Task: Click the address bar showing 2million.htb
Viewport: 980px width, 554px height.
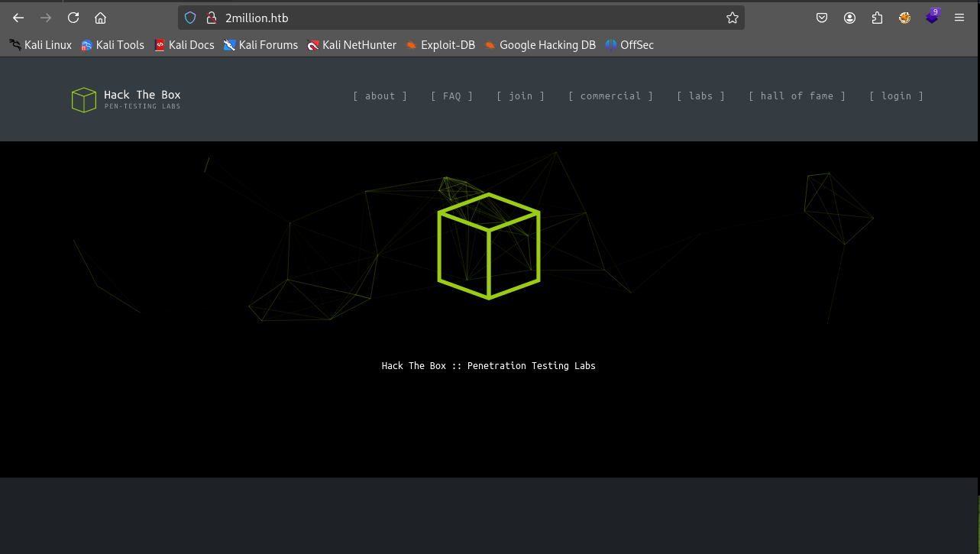Action: pyautogui.click(x=461, y=18)
